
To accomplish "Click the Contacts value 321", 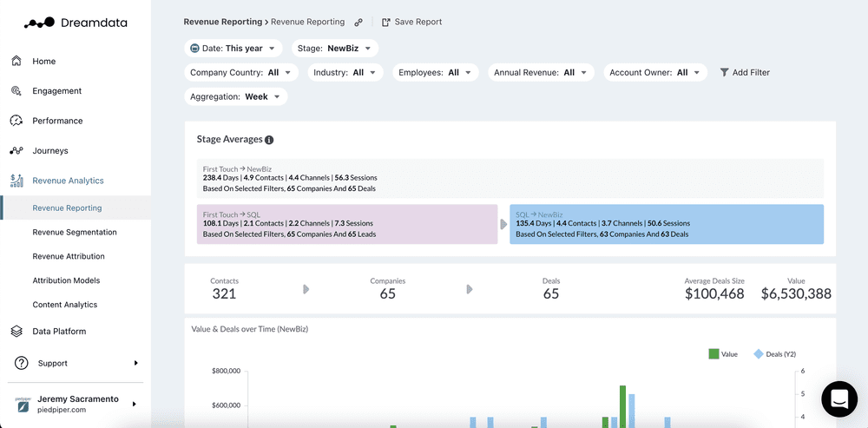I will pyautogui.click(x=224, y=294).
